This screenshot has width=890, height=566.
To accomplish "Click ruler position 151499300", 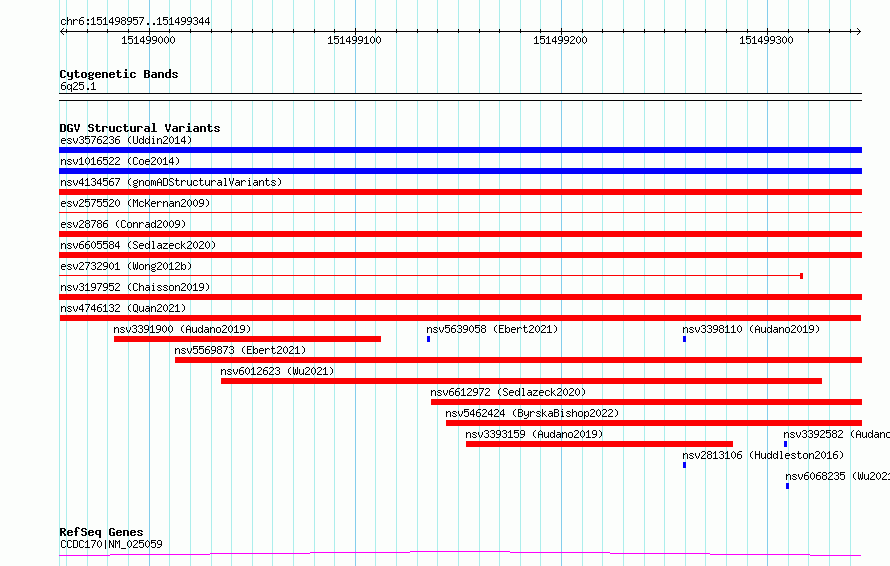I will click(x=766, y=40).
